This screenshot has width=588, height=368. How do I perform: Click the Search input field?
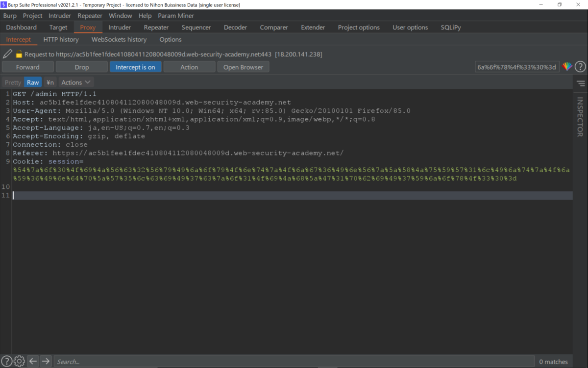(x=294, y=362)
